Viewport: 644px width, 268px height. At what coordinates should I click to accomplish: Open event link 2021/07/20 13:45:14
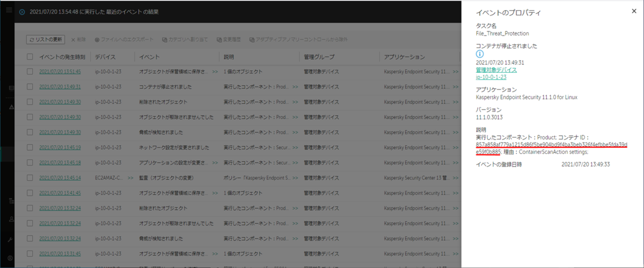60,177
